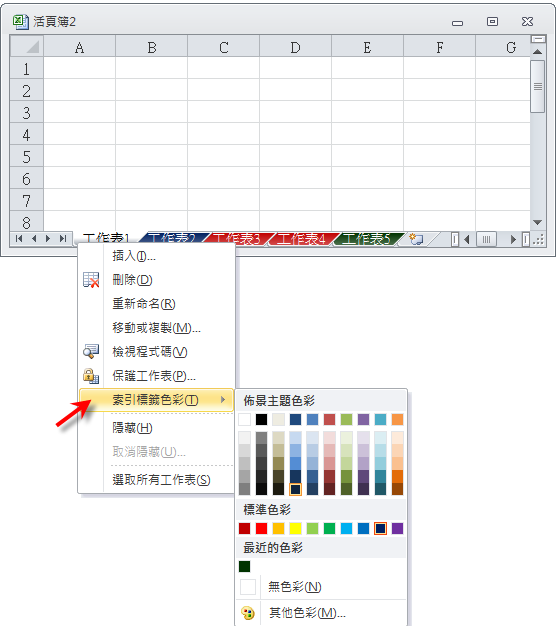Select the 工作表3 sheet tab

click(237, 239)
